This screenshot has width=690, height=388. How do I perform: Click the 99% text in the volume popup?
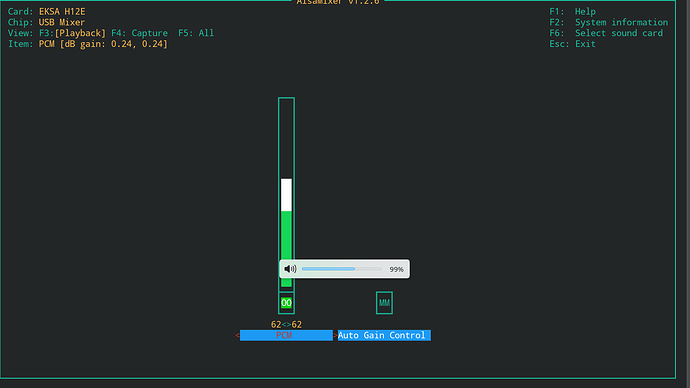(396, 269)
